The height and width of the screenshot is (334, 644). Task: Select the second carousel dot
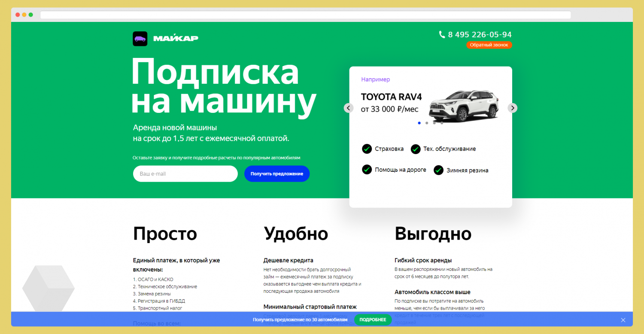tap(427, 123)
